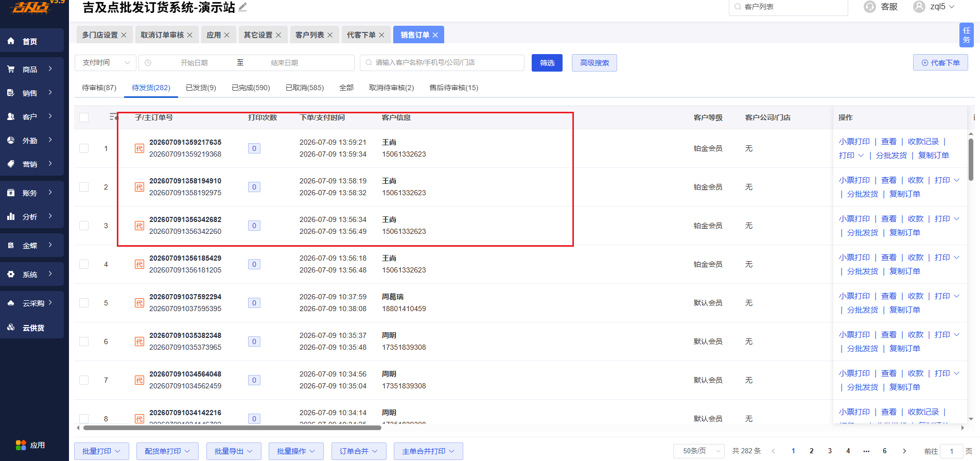Toggle the select-all checkbox in table header
The height and width of the screenshot is (461, 980).
click(84, 117)
